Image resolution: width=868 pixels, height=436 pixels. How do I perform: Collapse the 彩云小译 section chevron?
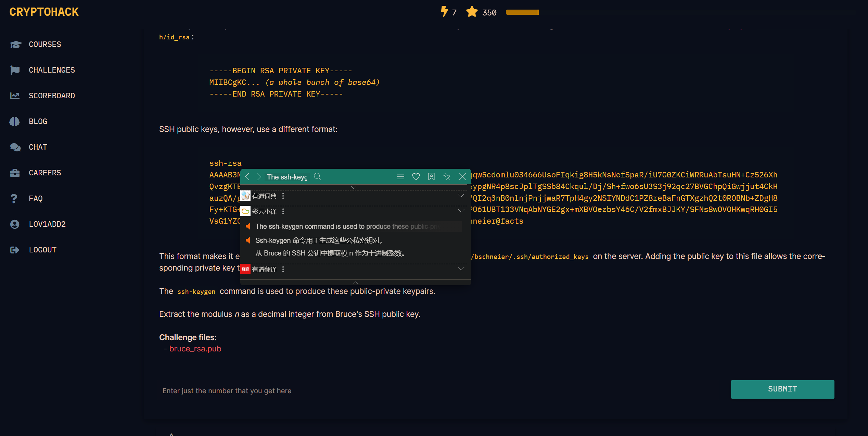pyautogui.click(x=461, y=211)
